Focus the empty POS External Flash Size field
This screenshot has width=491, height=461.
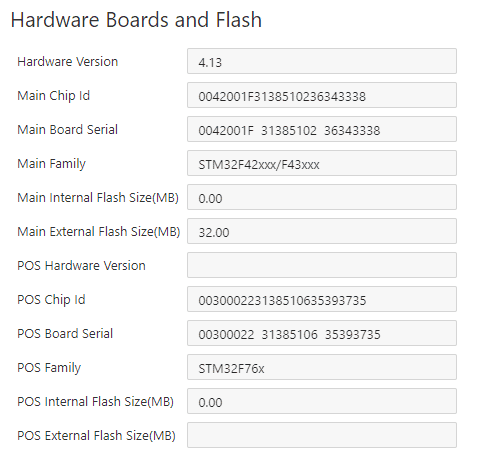322,435
